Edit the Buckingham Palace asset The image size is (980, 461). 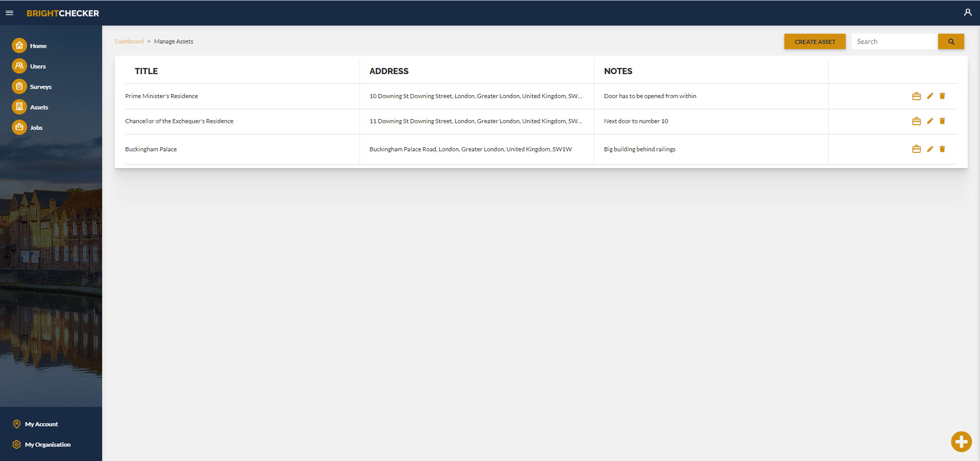click(x=930, y=149)
